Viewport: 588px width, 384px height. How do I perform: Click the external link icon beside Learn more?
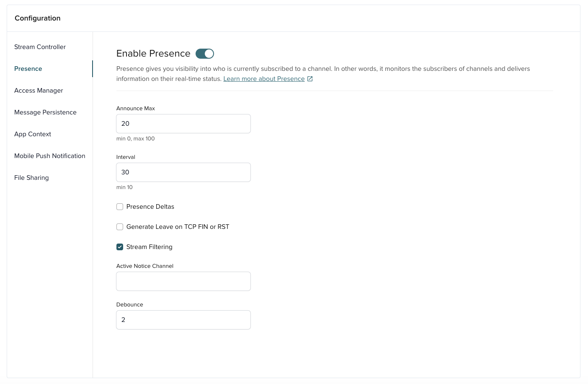click(x=310, y=79)
